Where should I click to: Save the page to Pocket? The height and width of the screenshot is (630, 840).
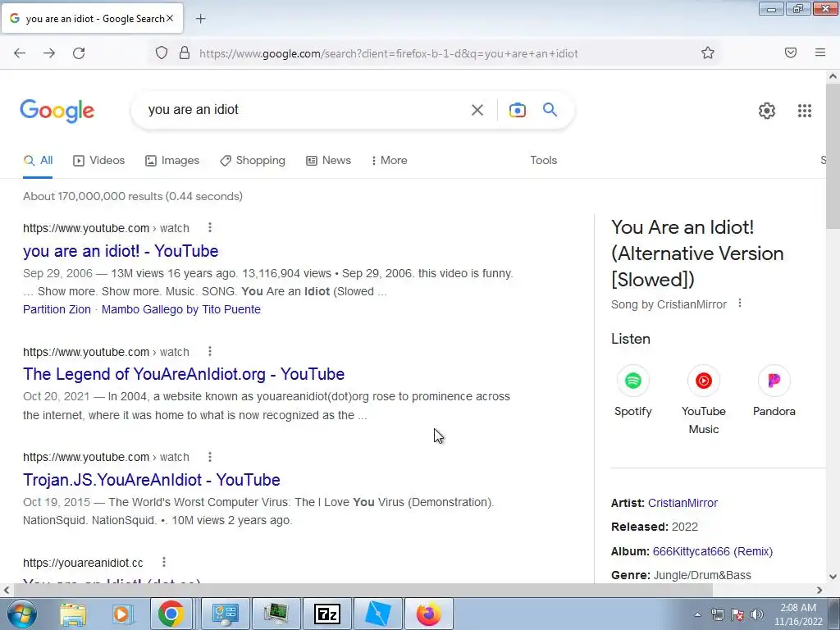tap(791, 52)
